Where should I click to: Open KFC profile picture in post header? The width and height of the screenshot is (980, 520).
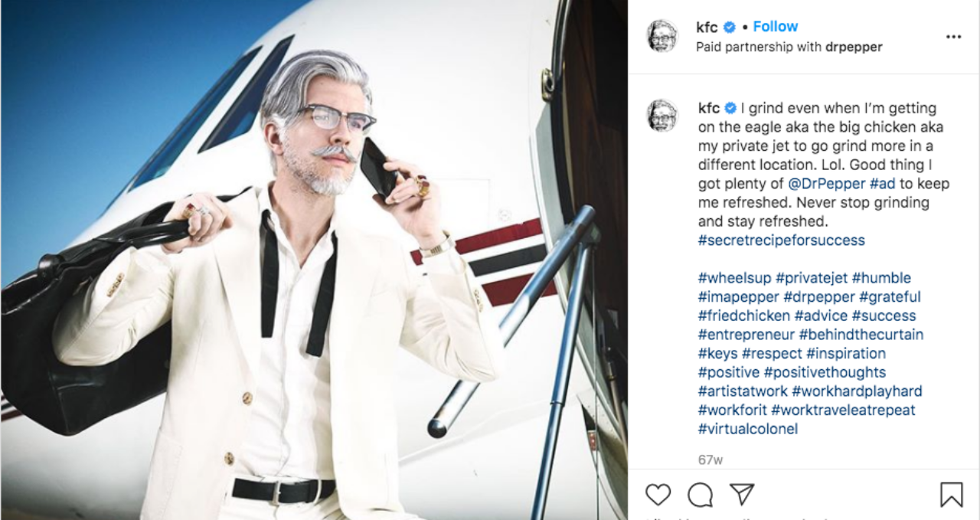(662, 36)
